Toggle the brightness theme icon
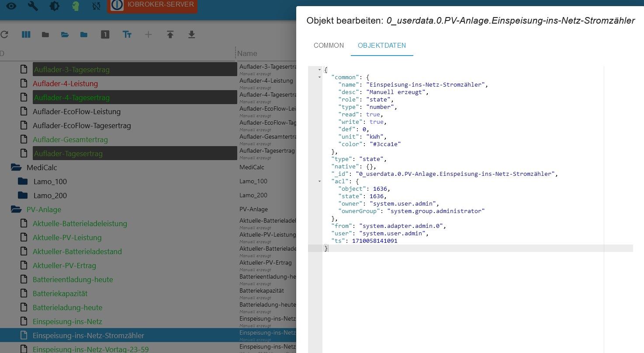The width and height of the screenshot is (644, 353). tap(54, 6)
